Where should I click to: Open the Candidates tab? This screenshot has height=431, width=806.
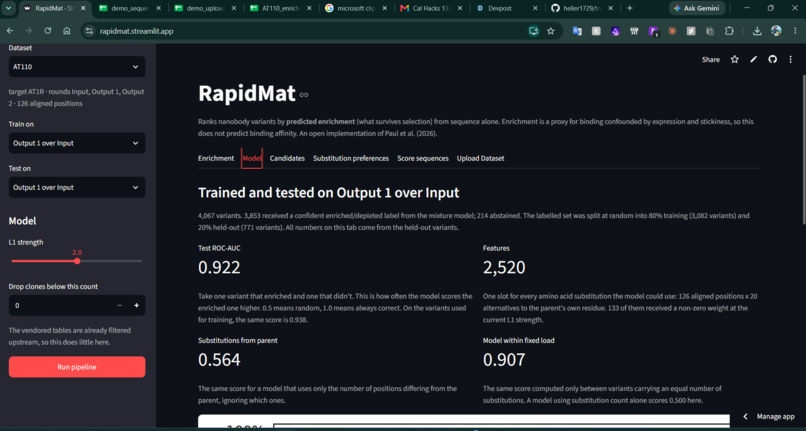tap(287, 158)
